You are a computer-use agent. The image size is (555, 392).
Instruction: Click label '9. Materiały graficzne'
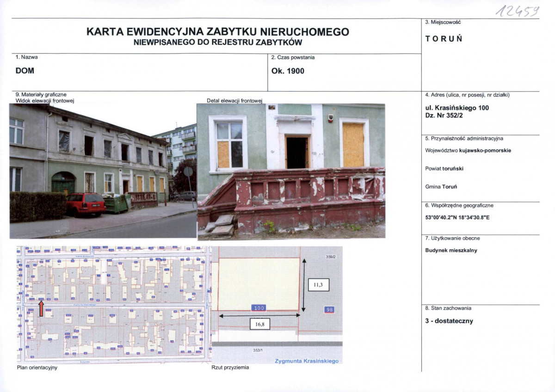tap(41, 95)
